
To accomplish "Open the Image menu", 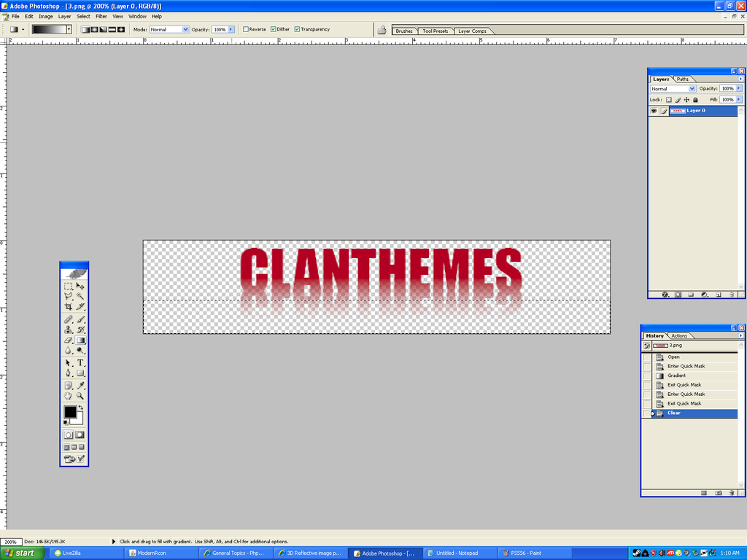I will pos(46,16).
